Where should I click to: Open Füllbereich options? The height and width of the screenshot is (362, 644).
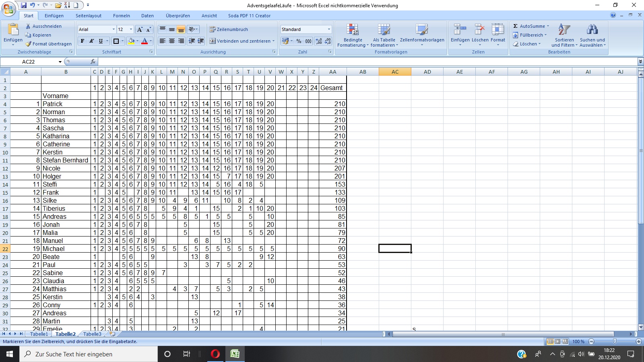tap(530, 35)
